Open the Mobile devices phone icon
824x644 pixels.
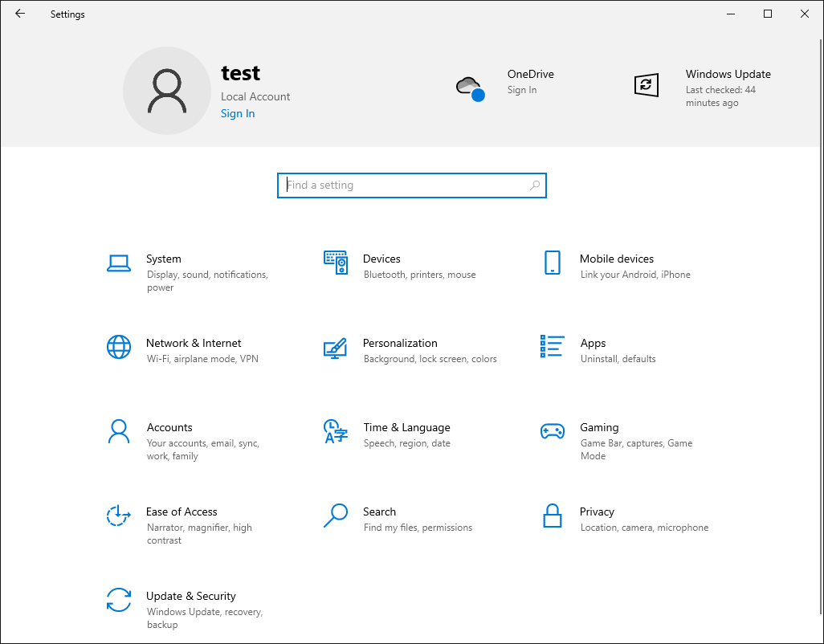553,262
